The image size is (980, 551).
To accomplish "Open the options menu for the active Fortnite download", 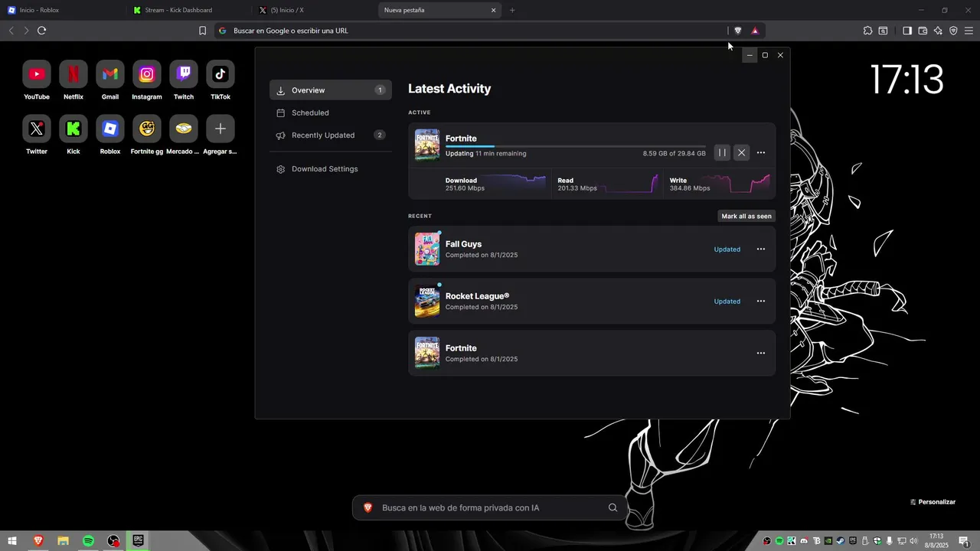I will point(761,153).
